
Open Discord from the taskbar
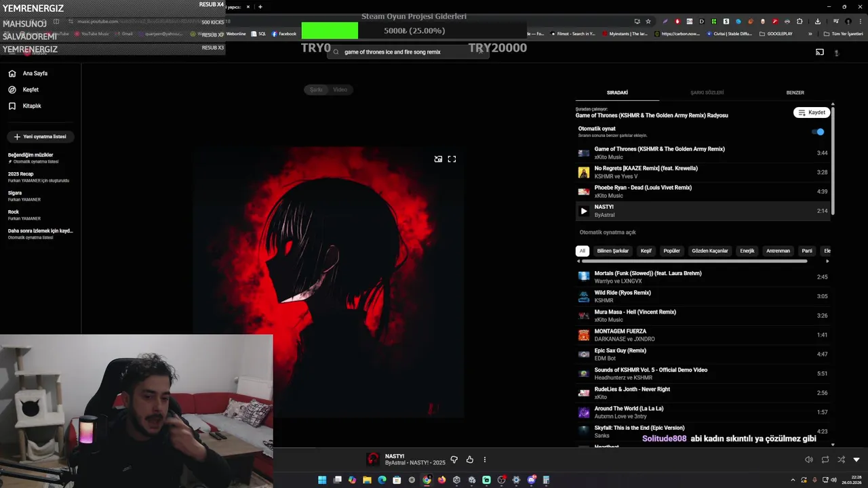coord(531,480)
